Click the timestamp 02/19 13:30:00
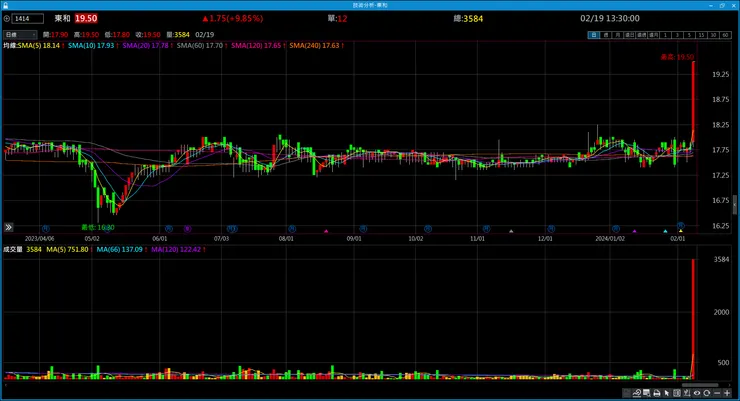Screen dimensions: 740x401 pos(610,18)
